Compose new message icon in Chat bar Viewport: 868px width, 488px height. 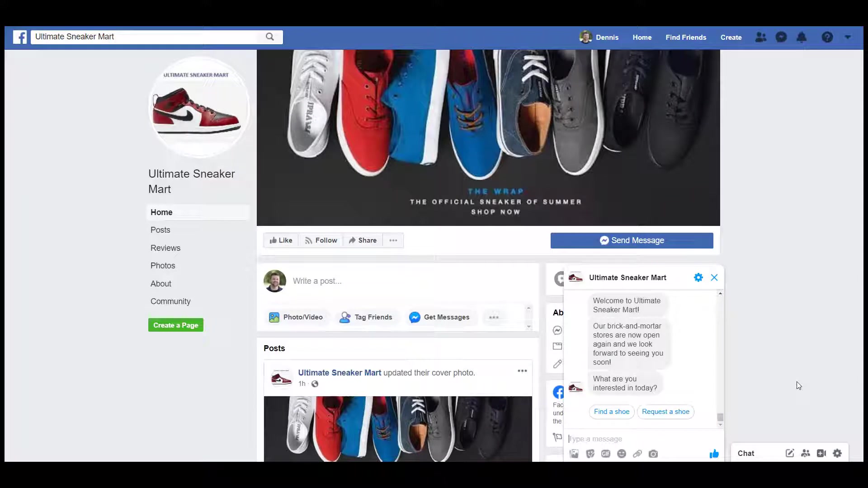point(790,453)
